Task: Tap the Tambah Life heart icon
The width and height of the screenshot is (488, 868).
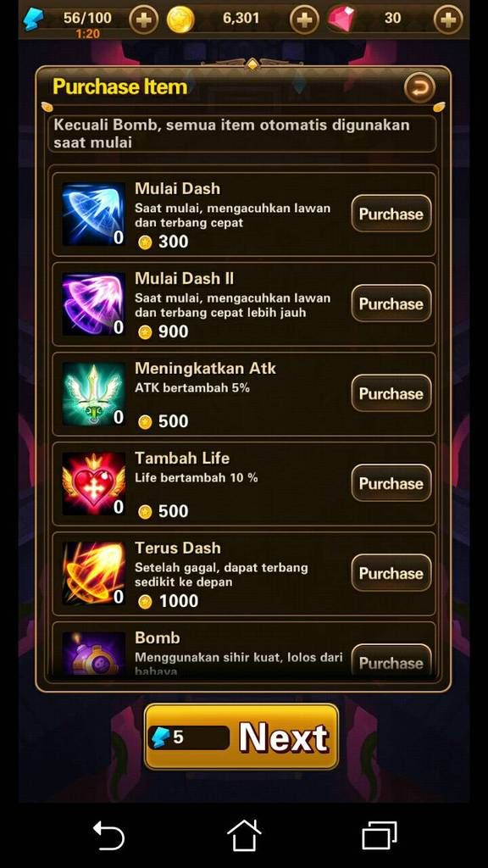Action: (93, 483)
